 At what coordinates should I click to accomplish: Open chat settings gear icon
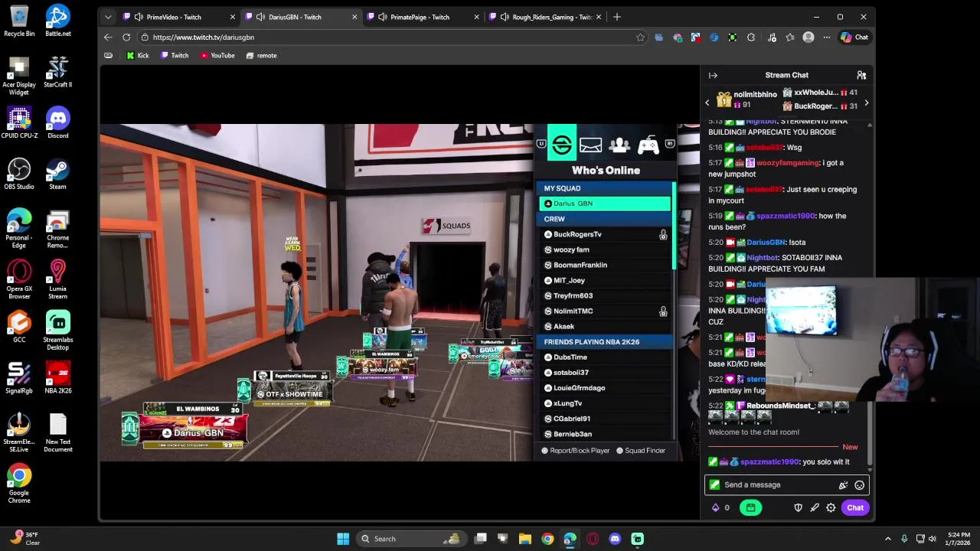(x=831, y=507)
